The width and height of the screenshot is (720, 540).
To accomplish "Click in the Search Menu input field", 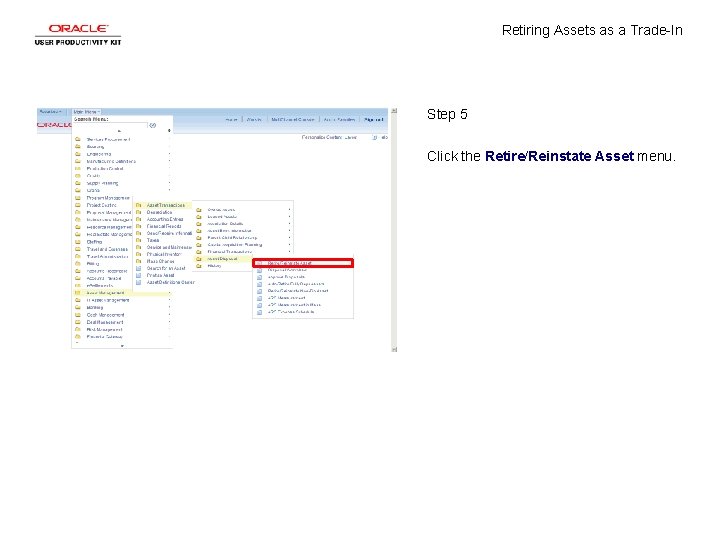I will tap(110, 125).
